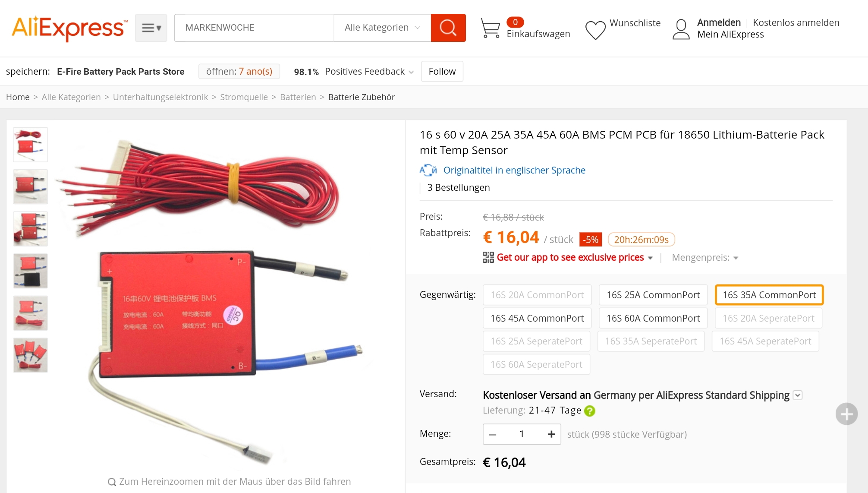Click the user profile avatar icon
This screenshot has height=493, width=868.
point(681,29)
